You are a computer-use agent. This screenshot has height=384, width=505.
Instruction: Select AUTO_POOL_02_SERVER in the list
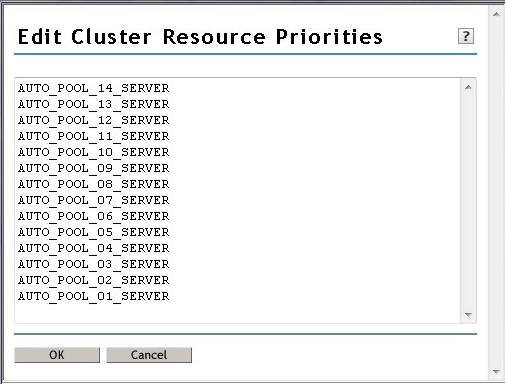click(94, 280)
